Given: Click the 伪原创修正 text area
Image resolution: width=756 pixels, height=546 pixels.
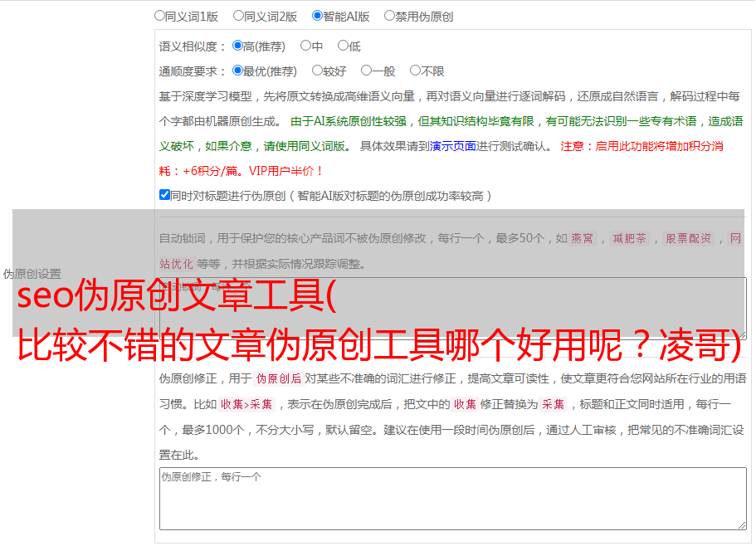Looking at the screenshot, I should [x=453, y=499].
